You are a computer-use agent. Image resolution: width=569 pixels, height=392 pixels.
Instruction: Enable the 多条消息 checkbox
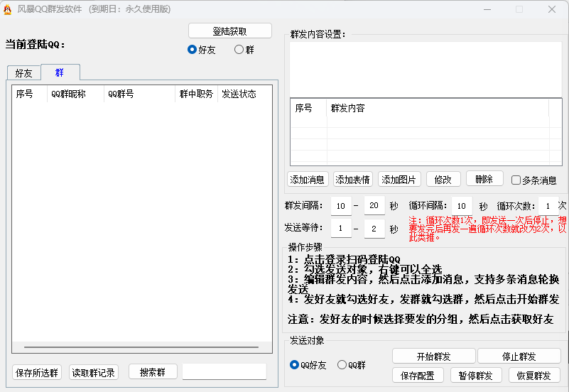click(x=516, y=180)
